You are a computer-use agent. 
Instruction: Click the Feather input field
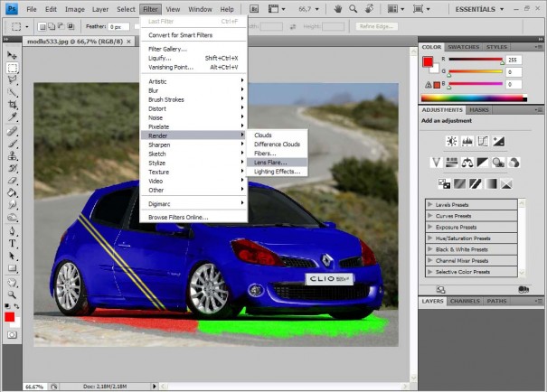(118, 26)
